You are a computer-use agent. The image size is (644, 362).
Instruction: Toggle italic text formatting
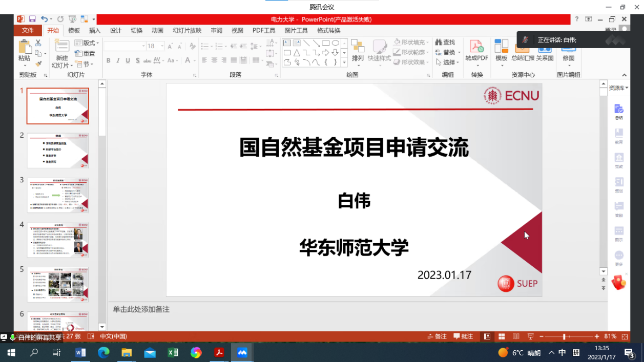pos(118,60)
